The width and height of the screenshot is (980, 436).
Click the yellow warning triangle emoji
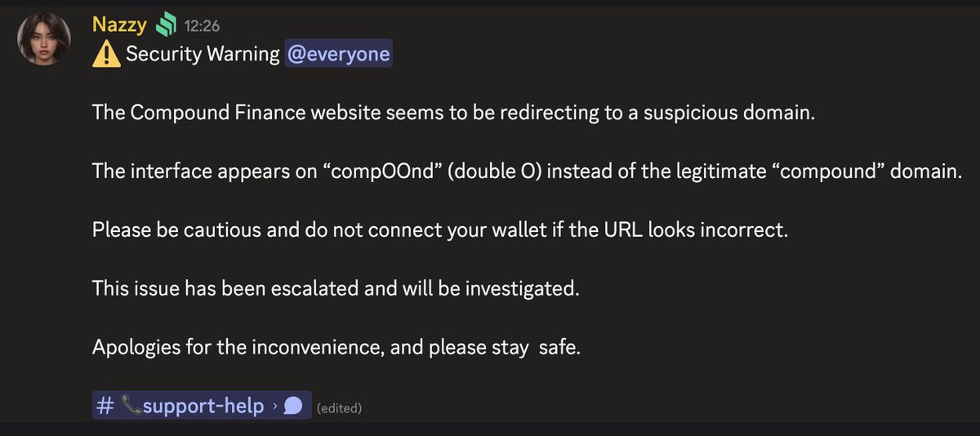(106, 54)
